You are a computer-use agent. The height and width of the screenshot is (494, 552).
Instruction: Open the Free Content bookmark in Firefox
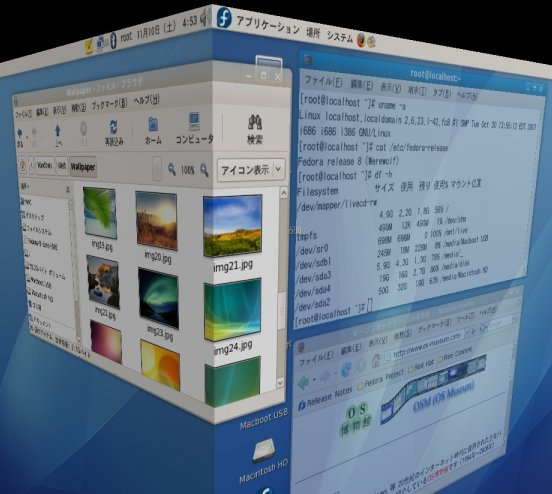[x=454, y=354]
